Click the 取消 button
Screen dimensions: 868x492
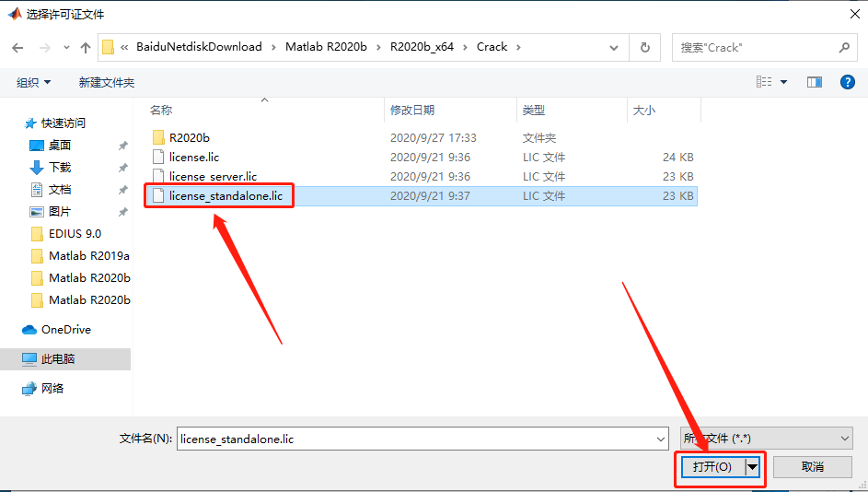[x=812, y=467]
